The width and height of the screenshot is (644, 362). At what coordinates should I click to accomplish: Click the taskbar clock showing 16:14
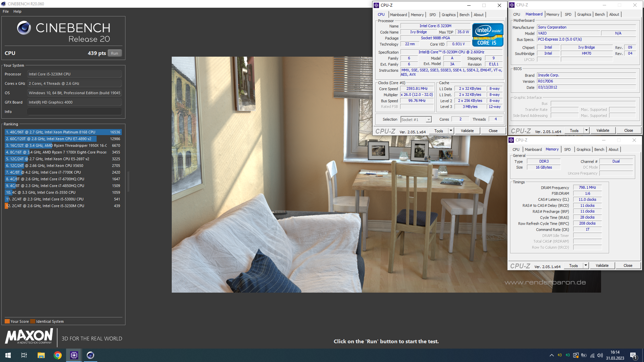click(615, 355)
